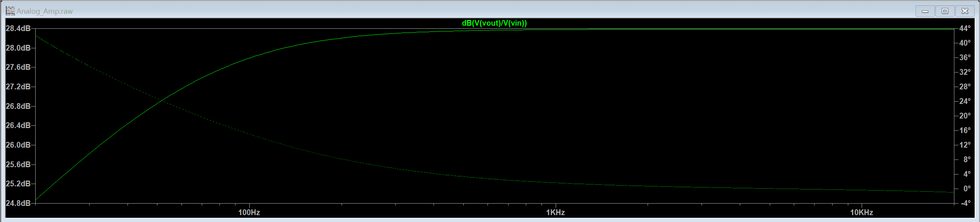Select the dB(V(vout)/V(vin)) trace label
This screenshot has width=980, height=222.
coord(494,23)
